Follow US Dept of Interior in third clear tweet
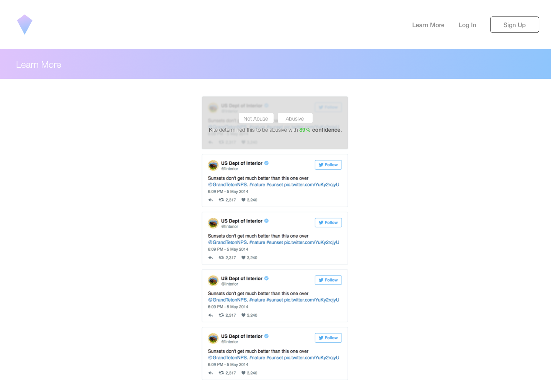Viewport: 551px width, 392px height. click(x=328, y=280)
